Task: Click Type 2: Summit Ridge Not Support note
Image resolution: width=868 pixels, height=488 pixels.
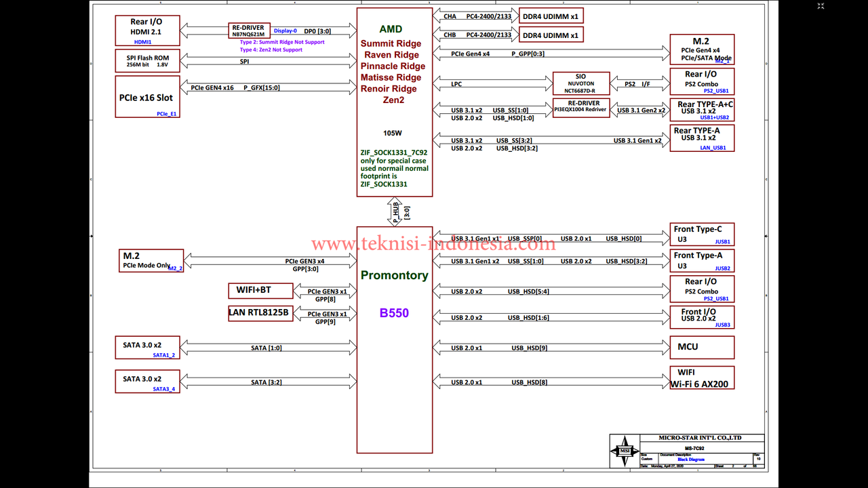Action: coord(282,42)
